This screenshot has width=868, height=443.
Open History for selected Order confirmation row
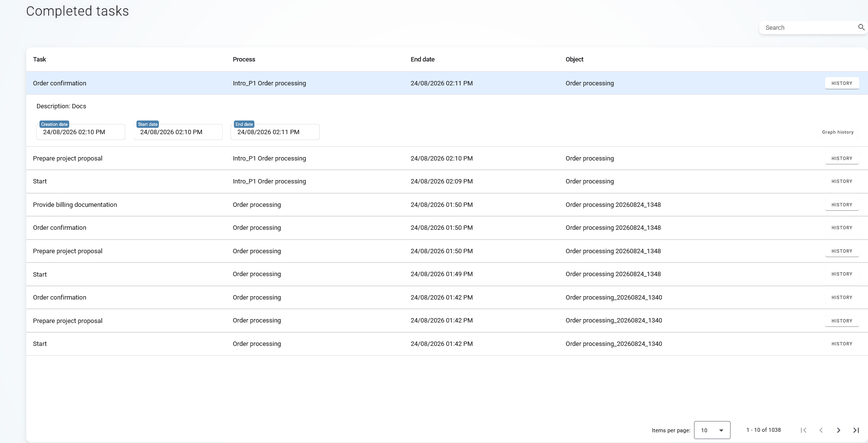tap(842, 83)
